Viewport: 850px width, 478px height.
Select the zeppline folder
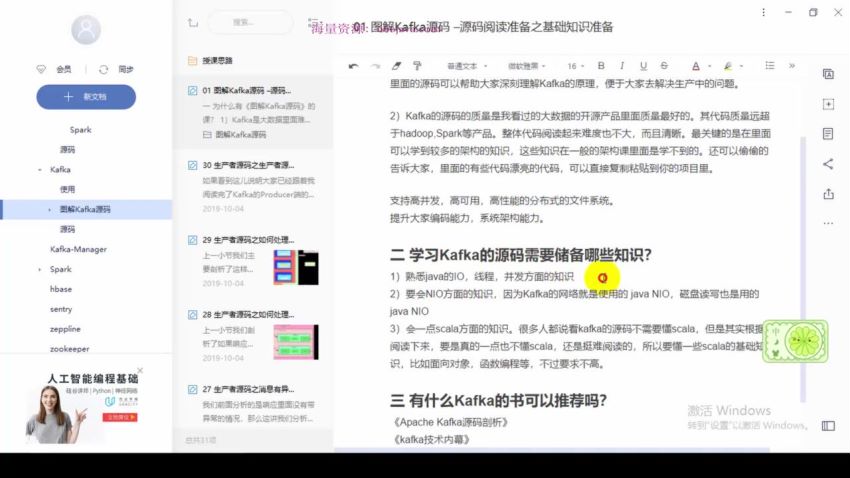click(65, 329)
